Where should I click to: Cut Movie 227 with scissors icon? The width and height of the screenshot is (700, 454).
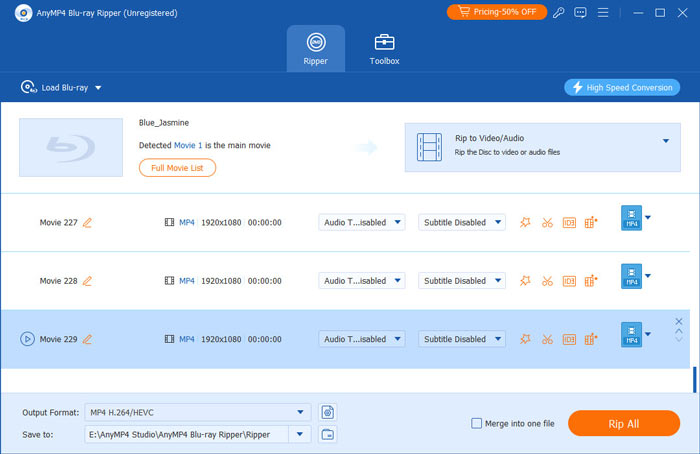coord(547,222)
